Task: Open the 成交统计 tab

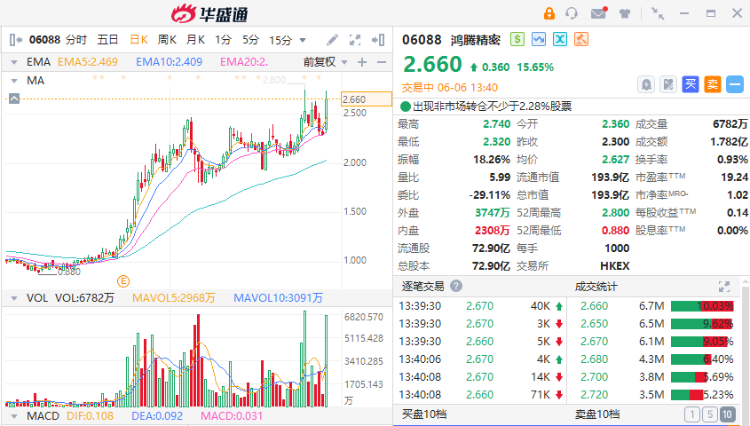Action: (596, 286)
